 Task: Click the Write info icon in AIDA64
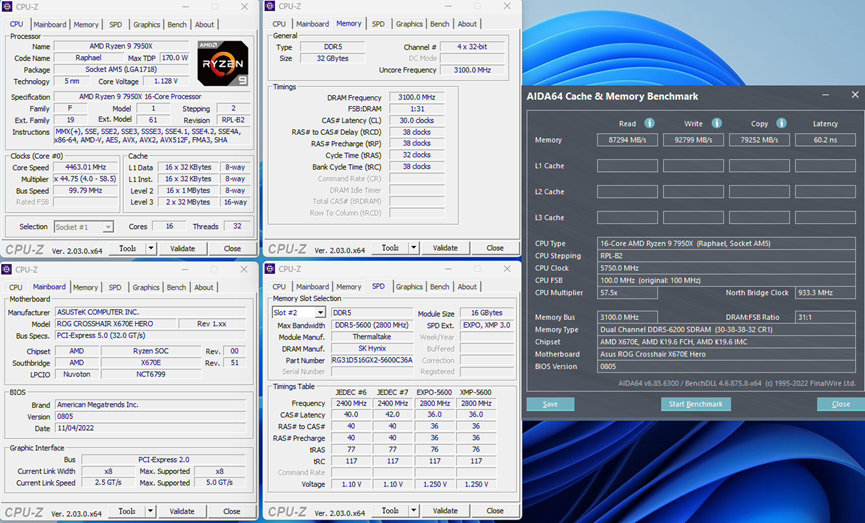(x=716, y=123)
